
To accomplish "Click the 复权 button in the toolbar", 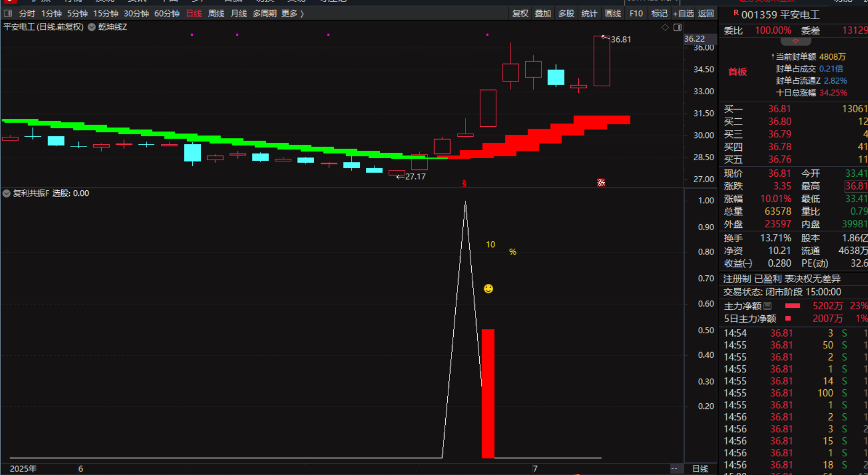I will tap(520, 13).
